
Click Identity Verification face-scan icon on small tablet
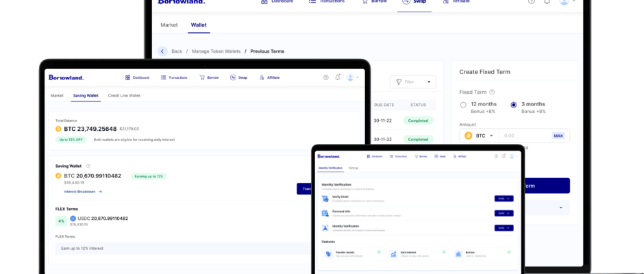[325, 227]
